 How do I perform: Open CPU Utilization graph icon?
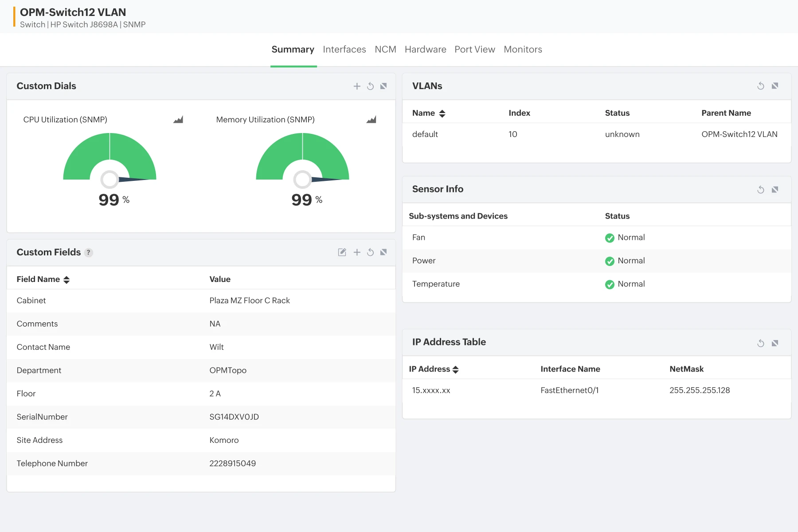tap(178, 120)
